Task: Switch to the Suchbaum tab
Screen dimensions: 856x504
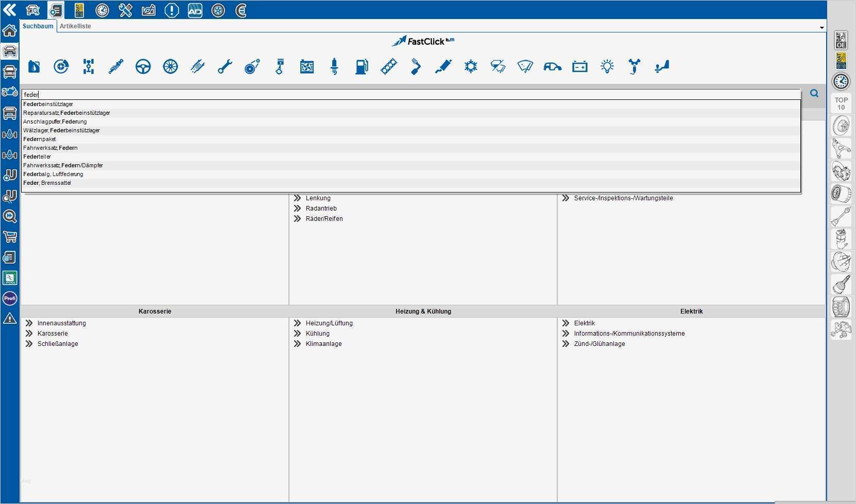Action: 38,26
